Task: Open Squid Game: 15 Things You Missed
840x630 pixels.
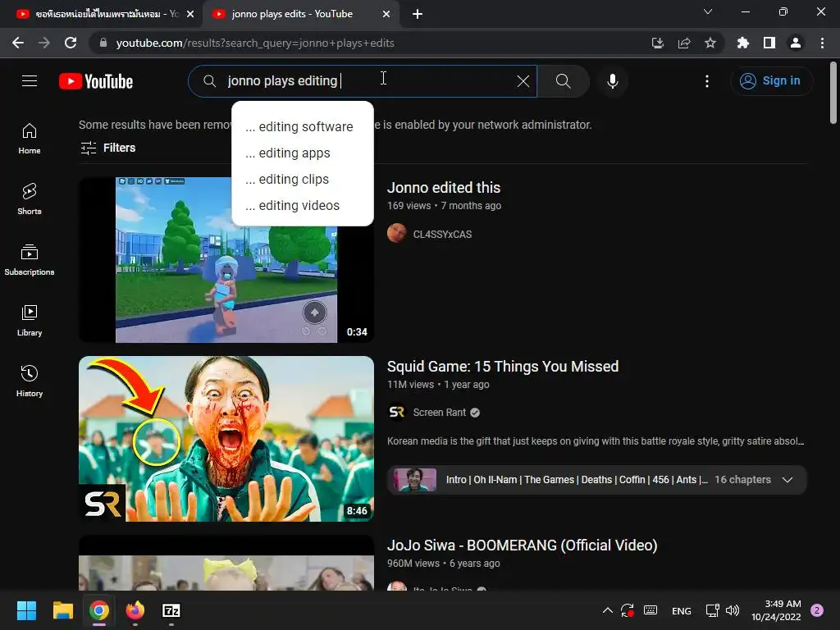Action: tap(503, 367)
